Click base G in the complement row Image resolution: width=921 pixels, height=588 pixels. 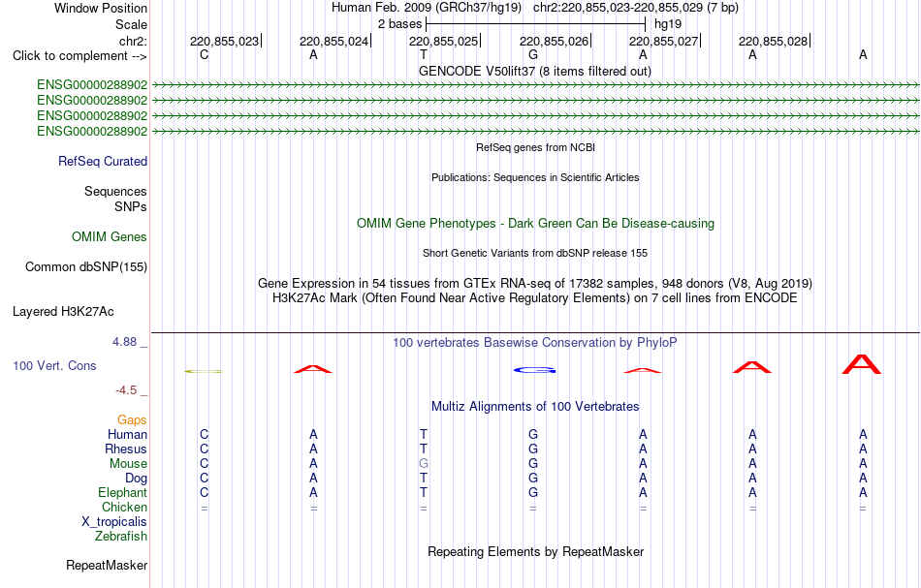tap(533, 54)
